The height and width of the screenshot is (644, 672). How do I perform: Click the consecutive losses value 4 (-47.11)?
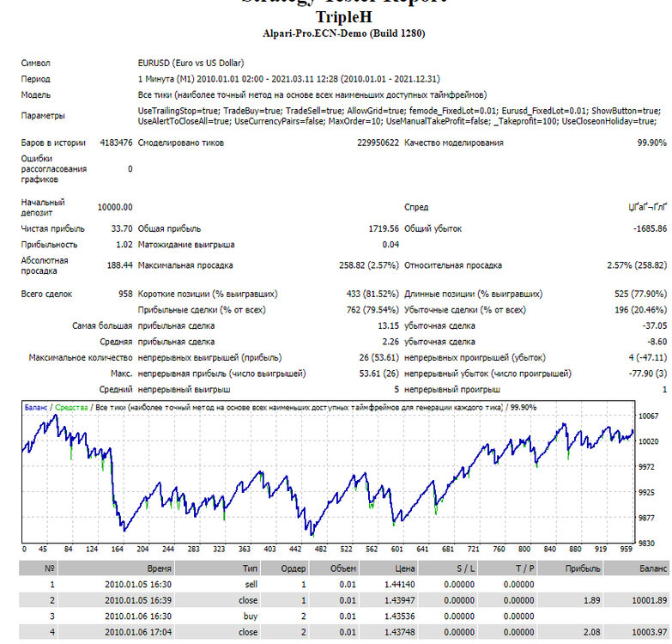[x=647, y=357]
